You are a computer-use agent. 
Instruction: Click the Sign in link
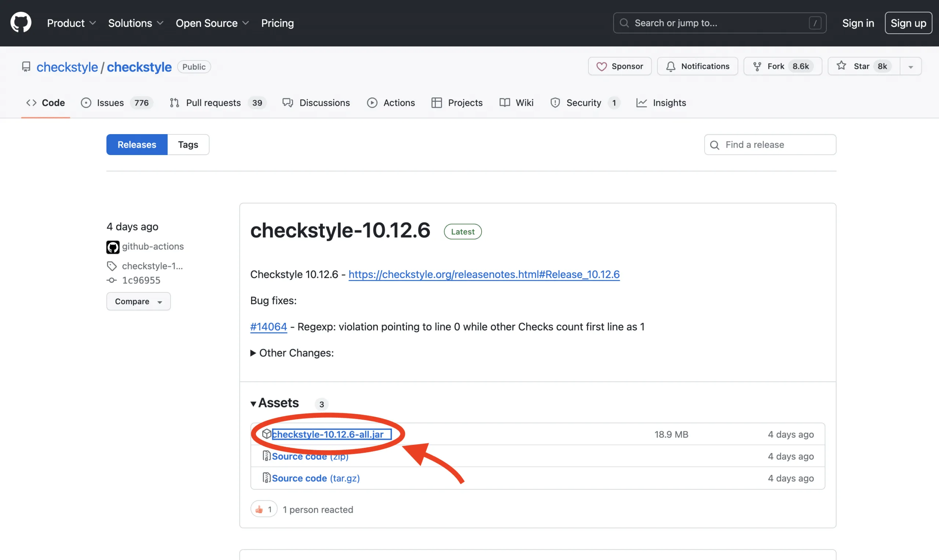pos(858,23)
